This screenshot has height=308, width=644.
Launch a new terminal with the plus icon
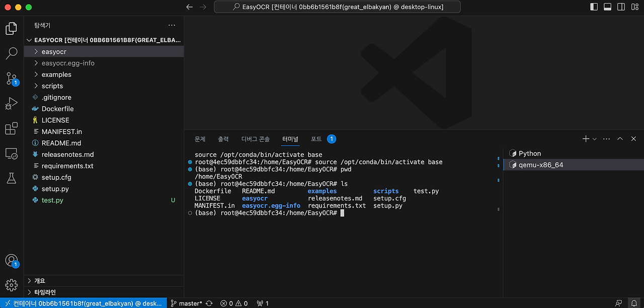pyautogui.click(x=585, y=139)
